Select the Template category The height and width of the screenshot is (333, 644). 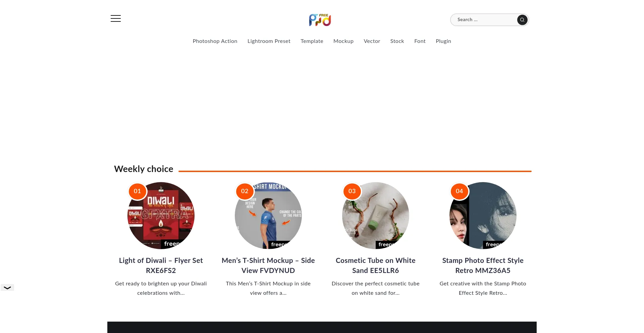[312, 41]
